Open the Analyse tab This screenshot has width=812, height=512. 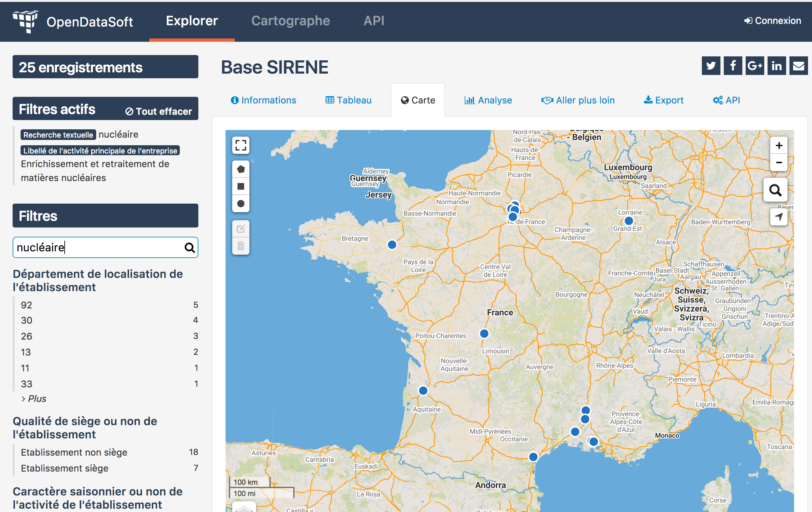[x=488, y=100]
